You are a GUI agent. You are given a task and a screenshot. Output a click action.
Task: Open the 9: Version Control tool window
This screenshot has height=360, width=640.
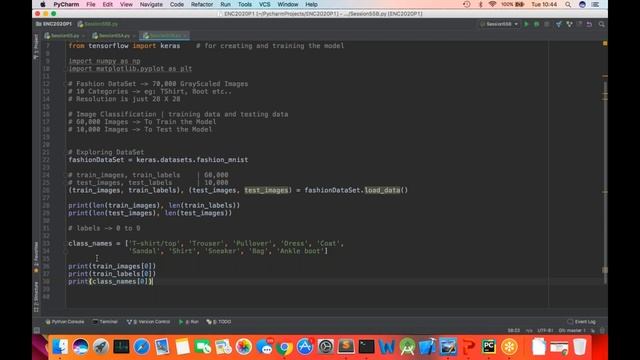148,322
